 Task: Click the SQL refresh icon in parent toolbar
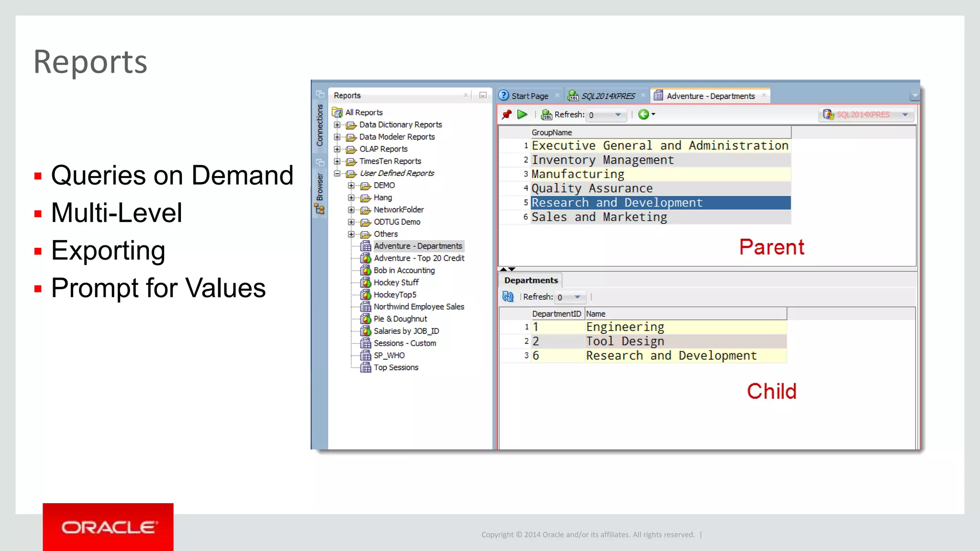pos(546,114)
